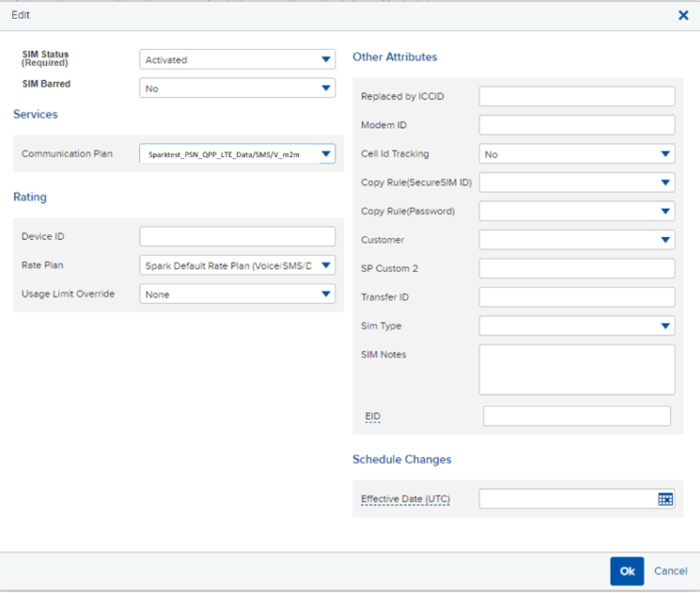Click into the Device ID field

(237, 236)
